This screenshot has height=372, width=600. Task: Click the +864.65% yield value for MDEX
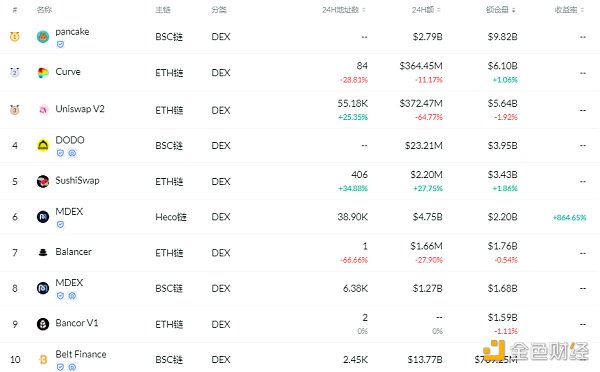coord(569,217)
